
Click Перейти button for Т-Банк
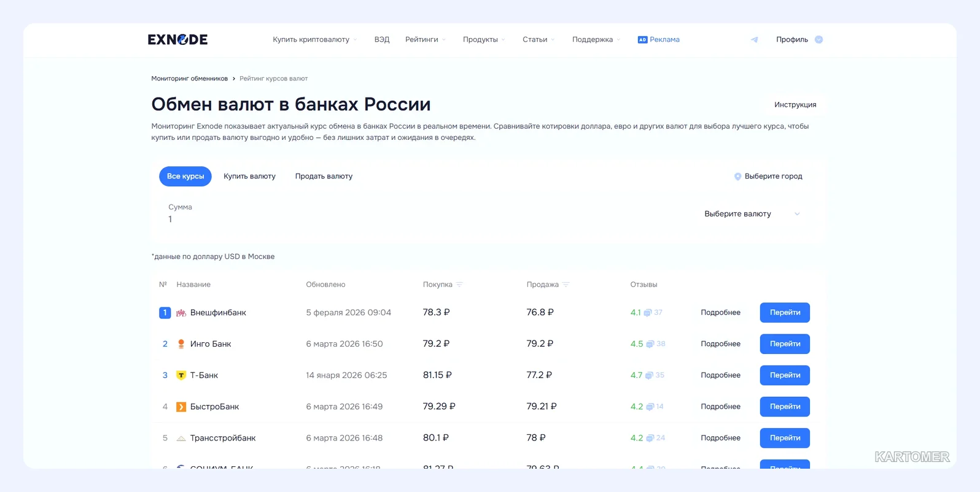[785, 375]
